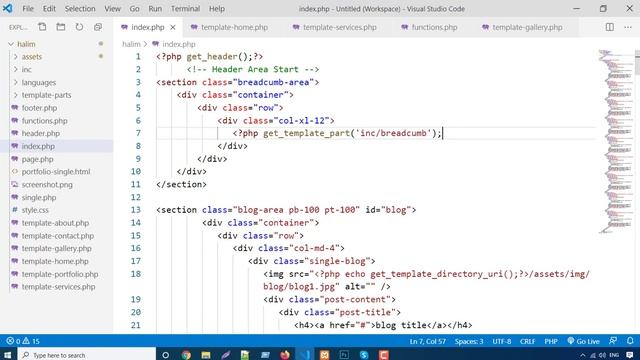This screenshot has height=360, width=640.
Task: Open the Help menu
Action: [x=217, y=9]
